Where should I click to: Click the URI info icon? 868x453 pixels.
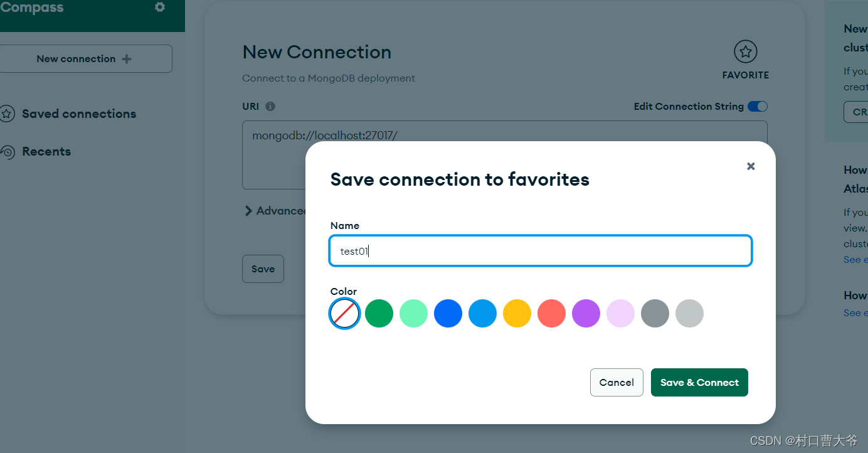point(270,106)
